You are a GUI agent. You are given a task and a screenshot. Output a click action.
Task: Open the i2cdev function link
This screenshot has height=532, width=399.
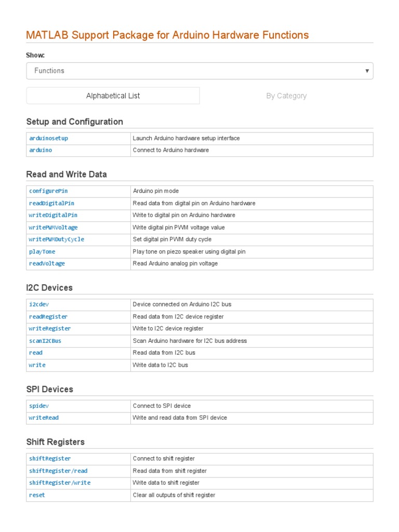[x=39, y=304]
